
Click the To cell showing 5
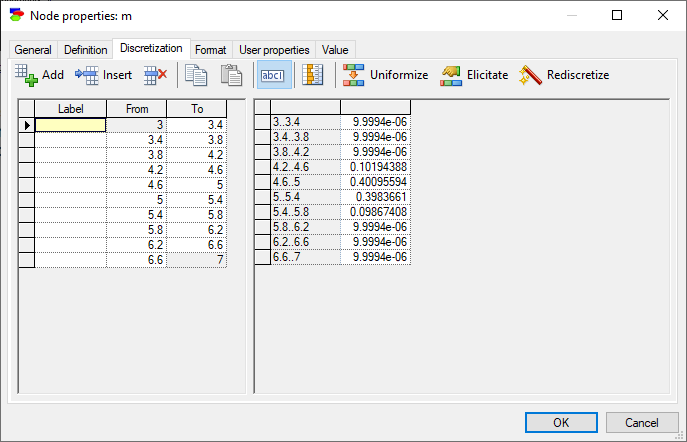[197, 185]
